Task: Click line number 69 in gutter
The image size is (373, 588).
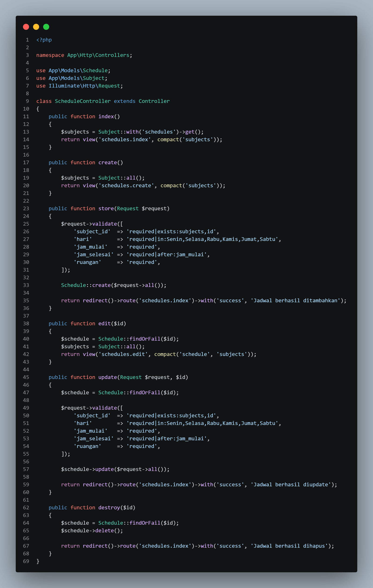Action: 26,561
